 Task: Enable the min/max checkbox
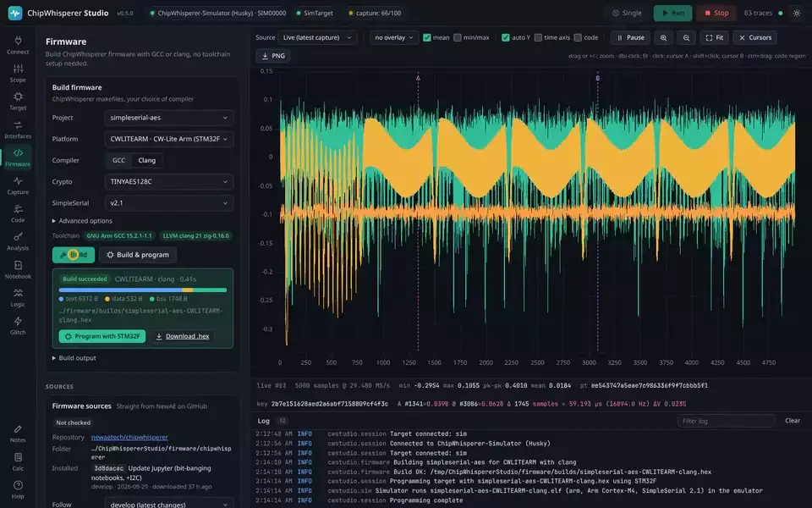(x=458, y=37)
